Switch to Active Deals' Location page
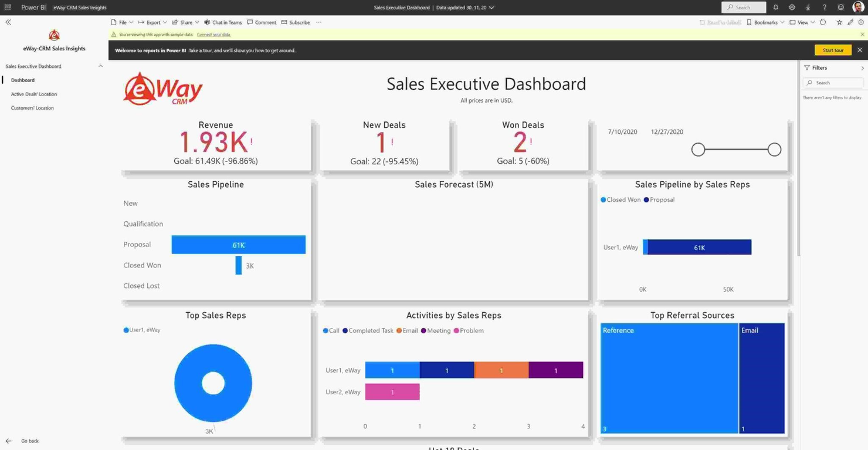868x450 pixels. tap(33, 94)
